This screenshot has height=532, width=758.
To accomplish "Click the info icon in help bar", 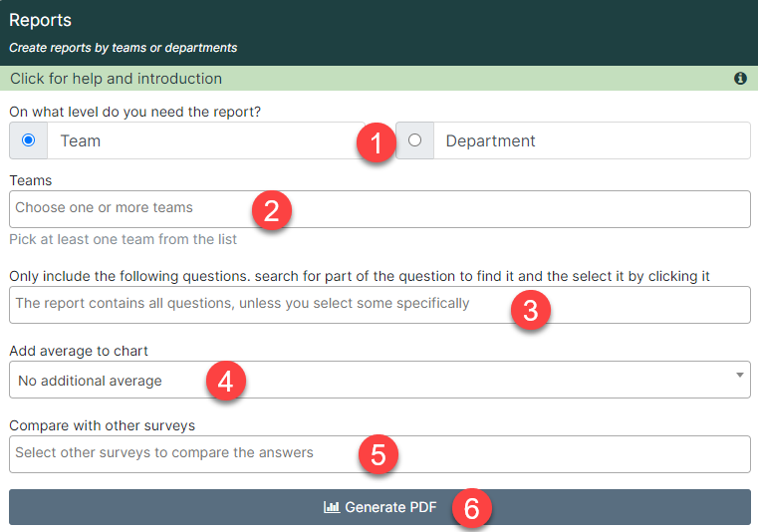I will [x=740, y=79].
